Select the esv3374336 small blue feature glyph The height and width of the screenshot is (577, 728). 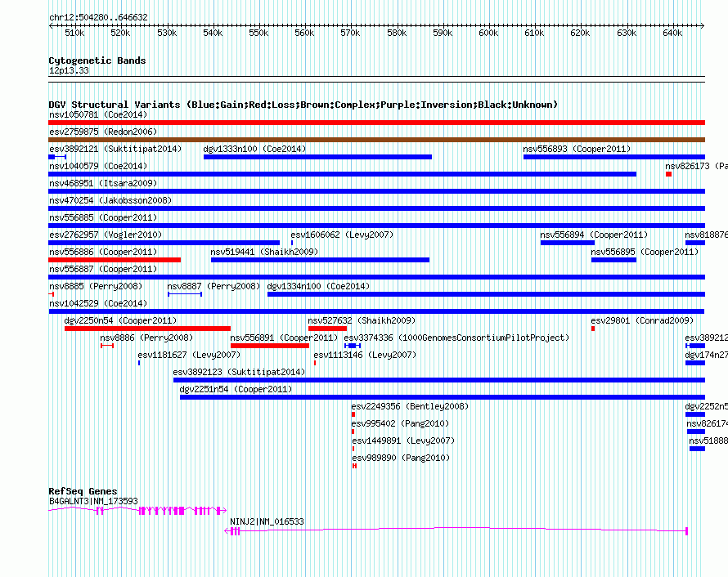(x=353, y=346)
